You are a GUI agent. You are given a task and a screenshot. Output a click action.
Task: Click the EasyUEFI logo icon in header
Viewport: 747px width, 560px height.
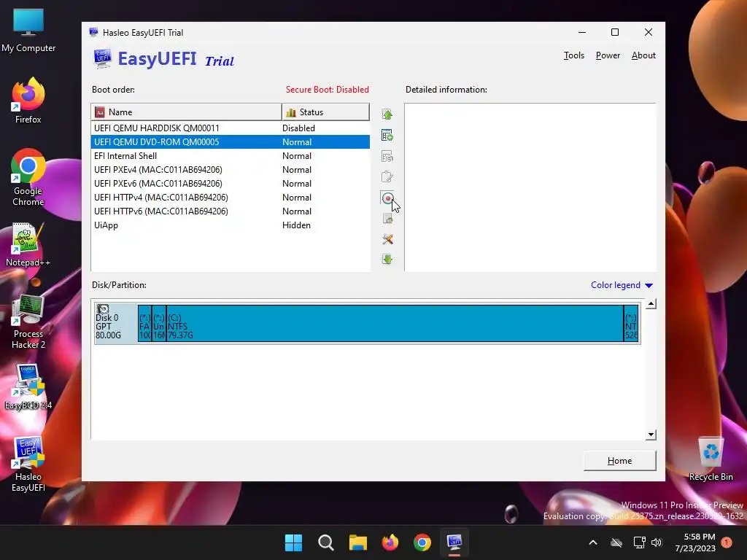click(102, 58)
